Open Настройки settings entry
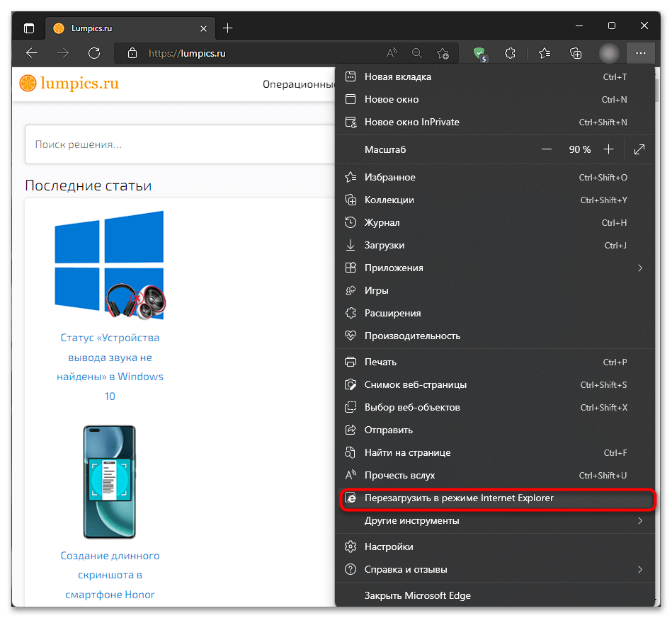The width and height of the screenshot is (672, 618). [x=494, y=547]
